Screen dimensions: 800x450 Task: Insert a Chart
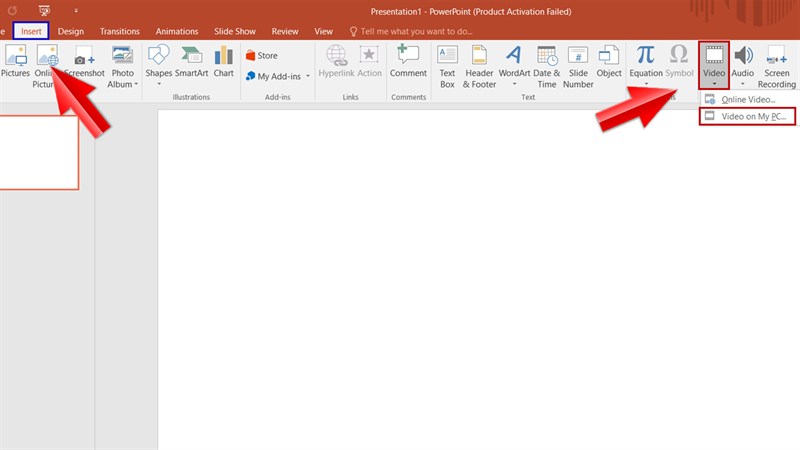[x=223, y=61]
